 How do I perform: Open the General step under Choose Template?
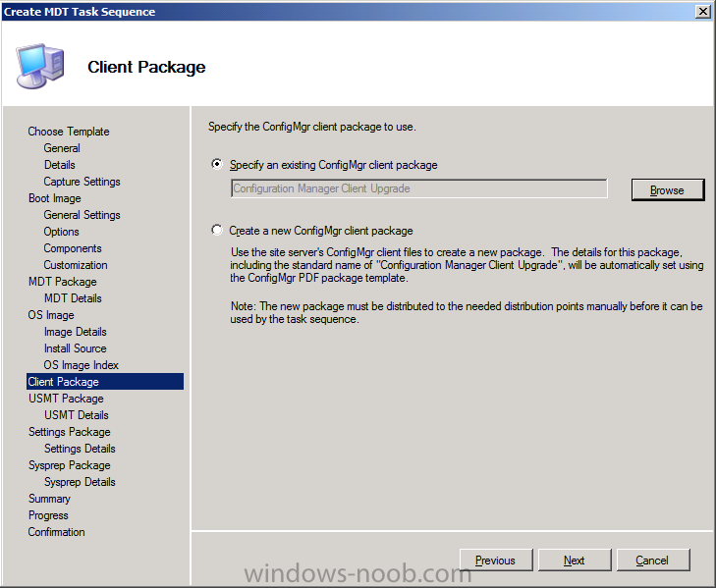coord(62,148)
